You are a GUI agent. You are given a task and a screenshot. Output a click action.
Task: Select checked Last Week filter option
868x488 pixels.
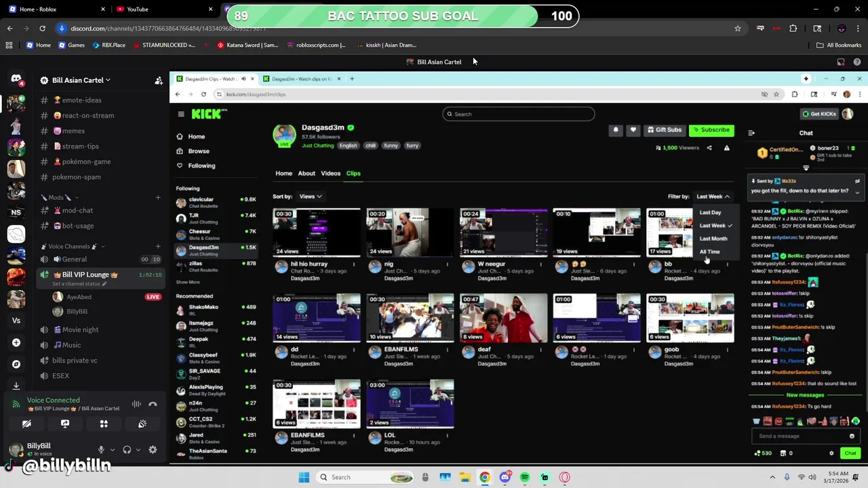coord(715,225)
